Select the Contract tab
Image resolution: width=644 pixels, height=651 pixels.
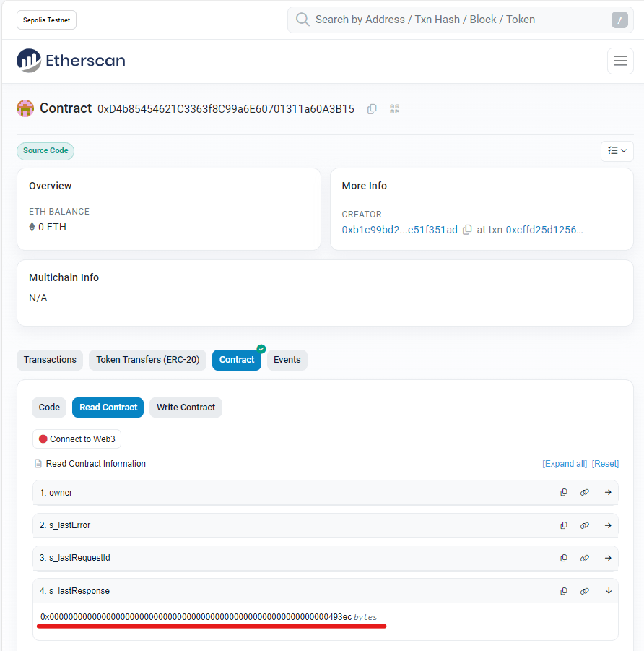(x=237, y=360)
